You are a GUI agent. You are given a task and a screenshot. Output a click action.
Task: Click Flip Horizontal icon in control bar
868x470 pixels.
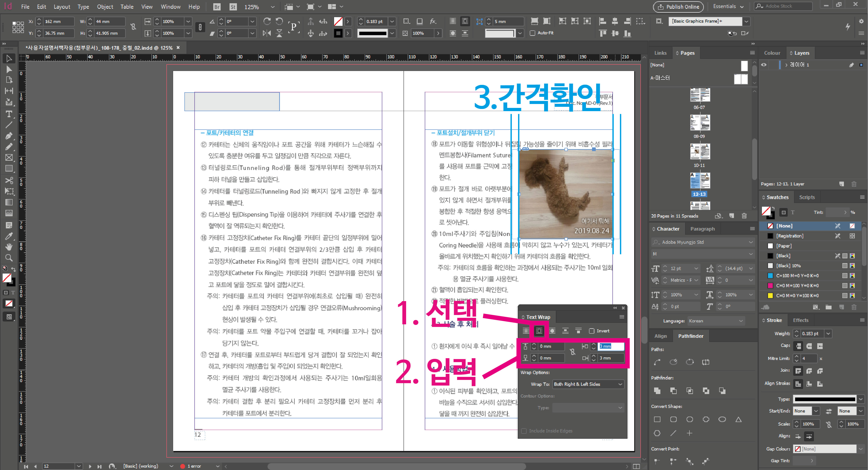coord(267,33)
